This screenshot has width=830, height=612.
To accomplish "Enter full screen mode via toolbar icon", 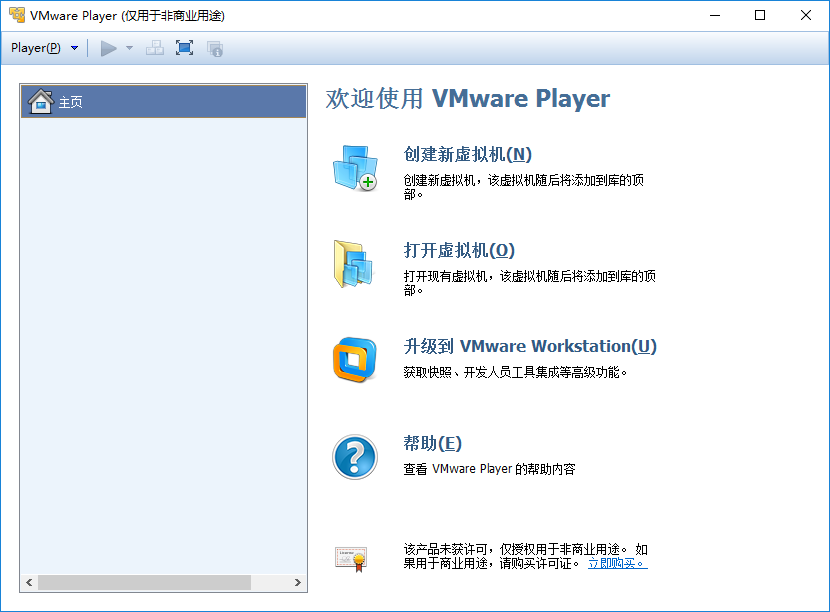I will point(184,48).
